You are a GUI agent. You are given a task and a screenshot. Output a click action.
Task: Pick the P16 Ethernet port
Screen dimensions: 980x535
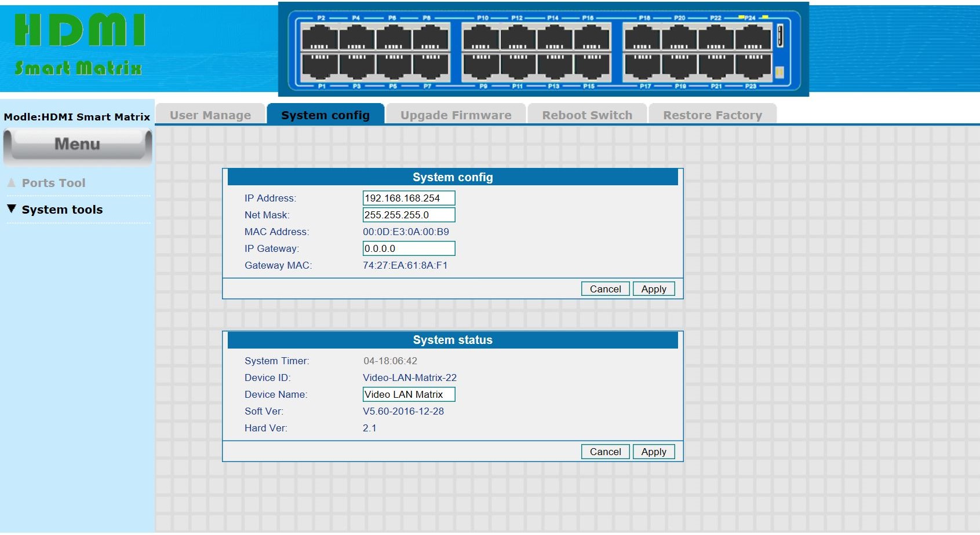pyautogui.click(x=592, y=38)
